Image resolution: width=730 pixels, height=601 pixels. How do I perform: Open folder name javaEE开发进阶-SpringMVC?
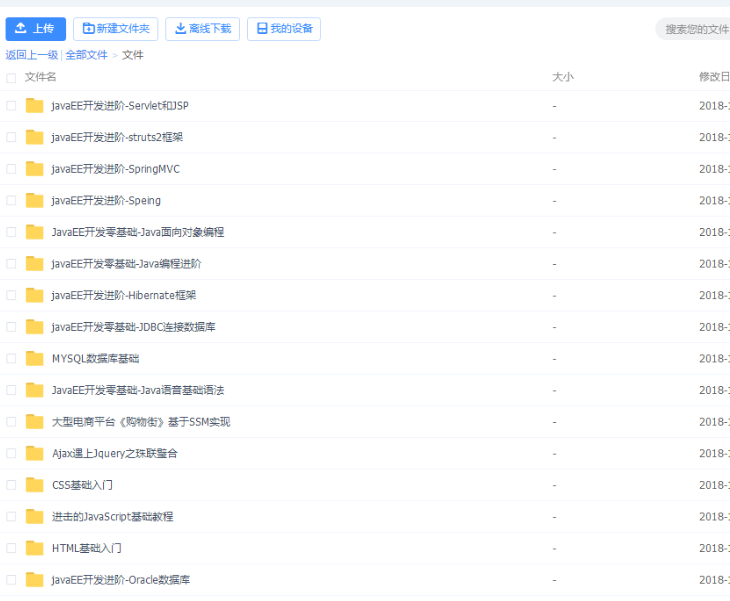pos(115,169)
